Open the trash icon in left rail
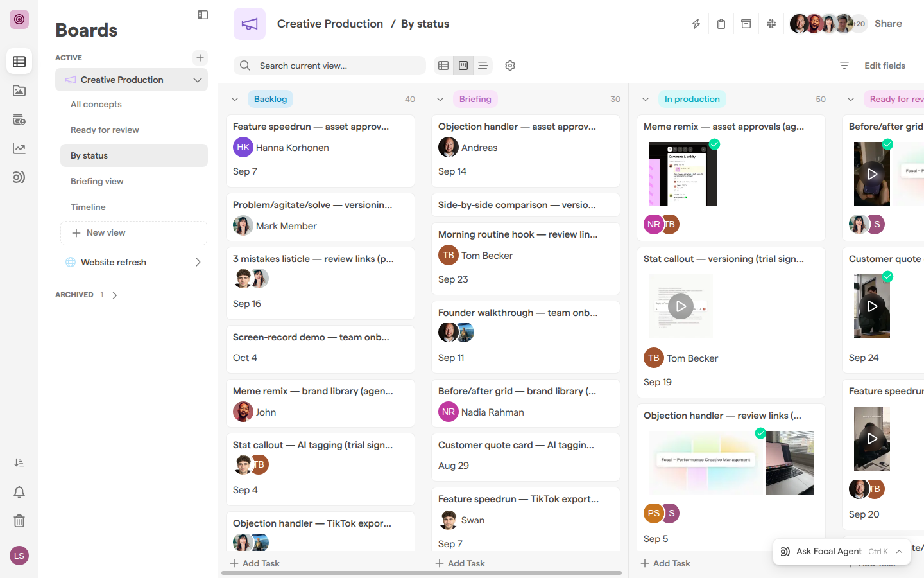 tap(19, 521)
